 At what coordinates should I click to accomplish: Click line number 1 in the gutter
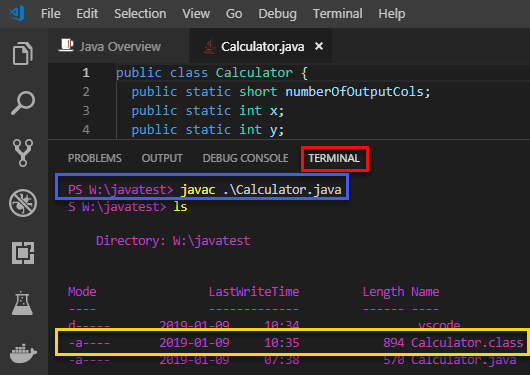(x=86, y=73)
